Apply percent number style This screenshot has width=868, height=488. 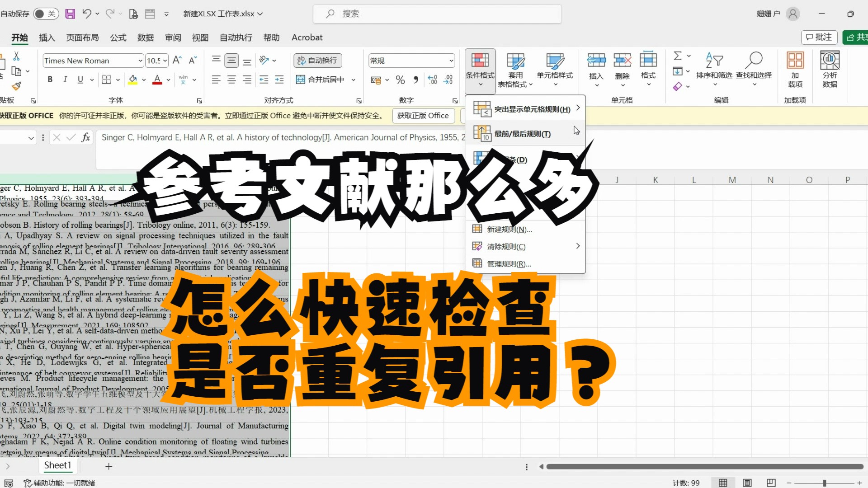(x=400, y=80)
